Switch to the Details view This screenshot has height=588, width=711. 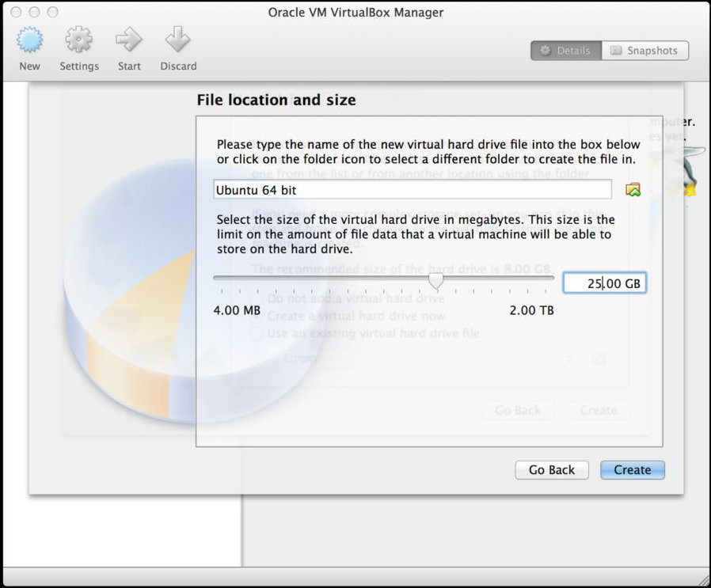(x=566, y=51)
